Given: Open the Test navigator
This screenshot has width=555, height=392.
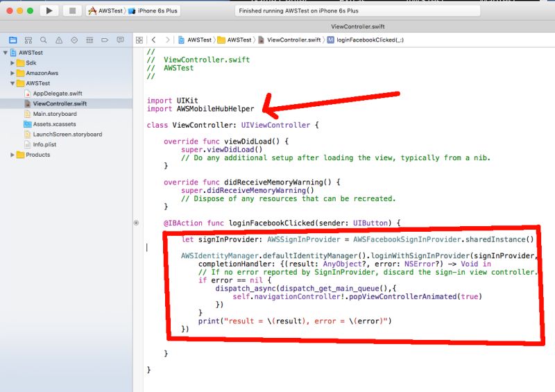Looking at the screenshot, I should click(x=74, y=40).
